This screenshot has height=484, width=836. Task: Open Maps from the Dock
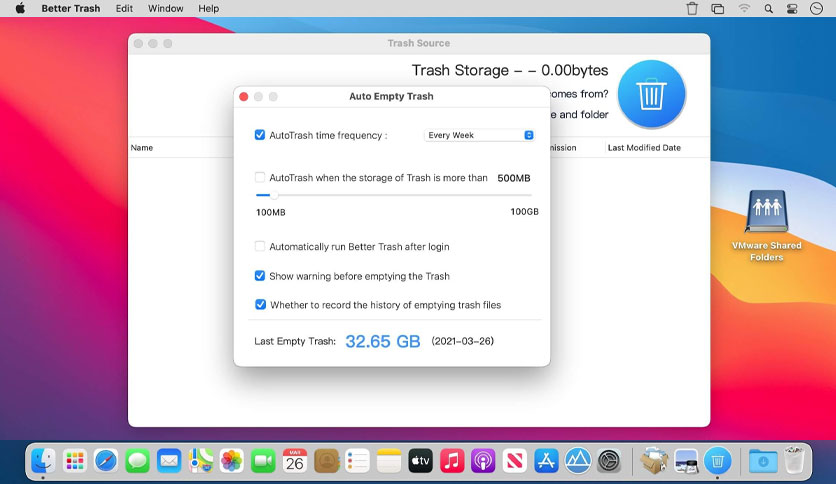point(200,461)
